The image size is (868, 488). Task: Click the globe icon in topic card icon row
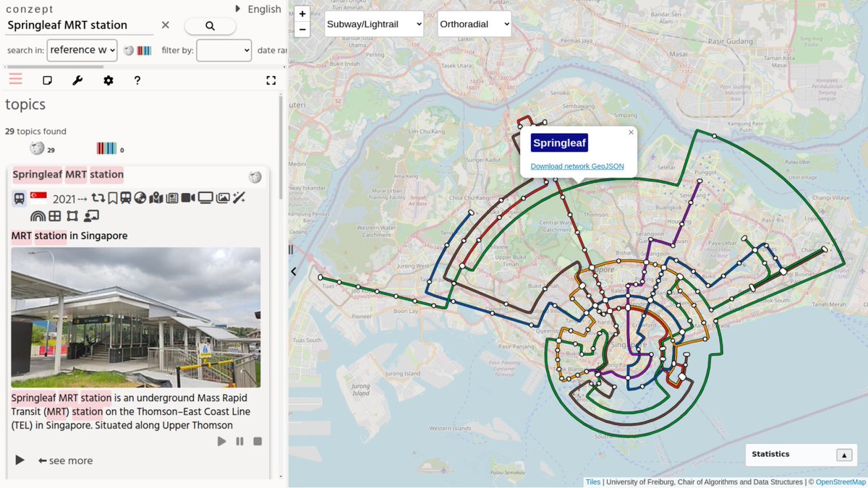tap(140, 198)
